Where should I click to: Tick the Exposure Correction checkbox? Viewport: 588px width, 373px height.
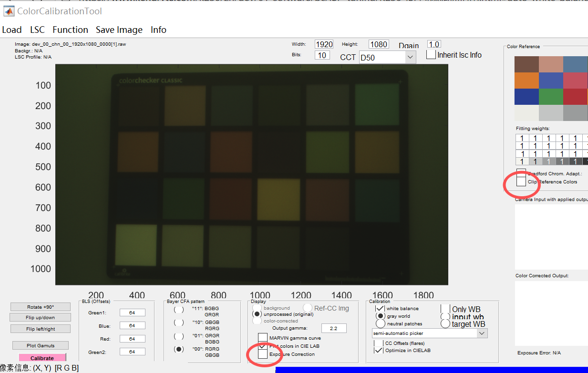click(263, 354)
